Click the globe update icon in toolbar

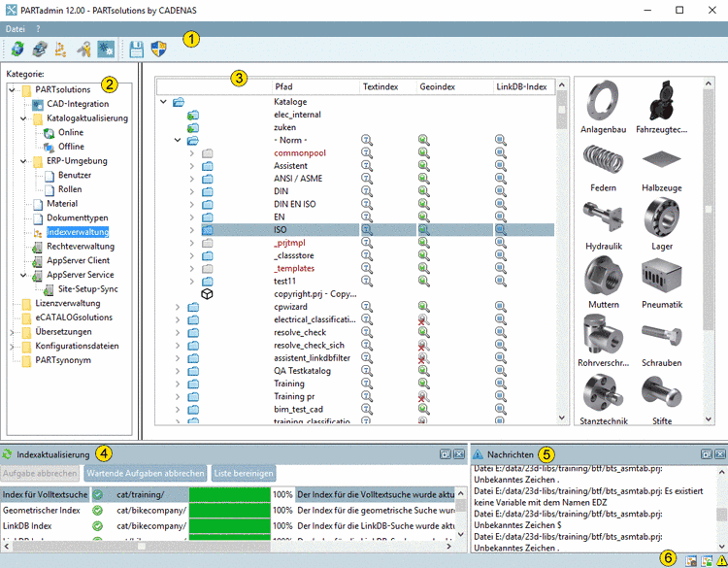(17, 48)
